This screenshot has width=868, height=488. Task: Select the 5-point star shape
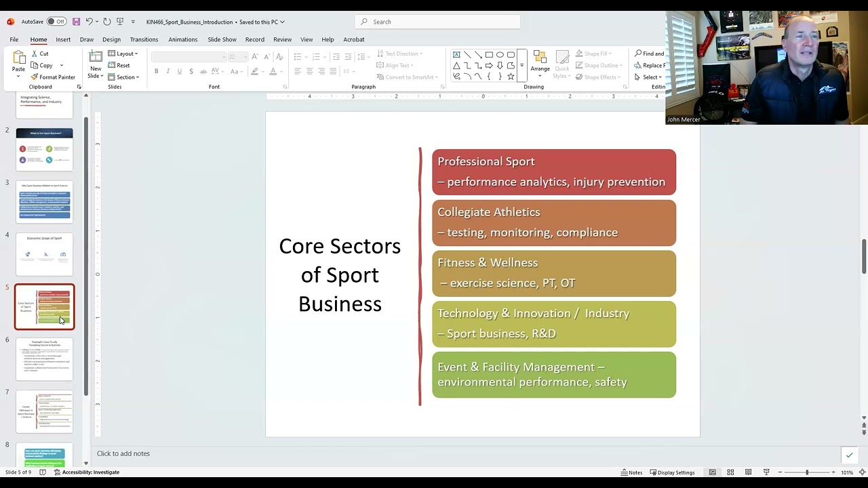511,76
